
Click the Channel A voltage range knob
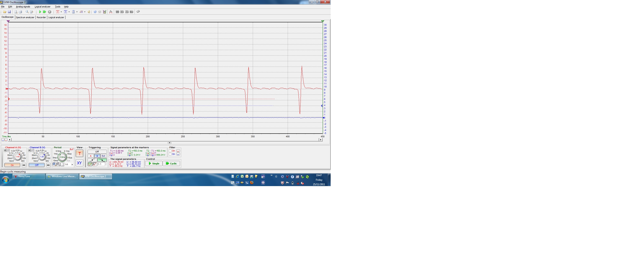coord(18,157)
